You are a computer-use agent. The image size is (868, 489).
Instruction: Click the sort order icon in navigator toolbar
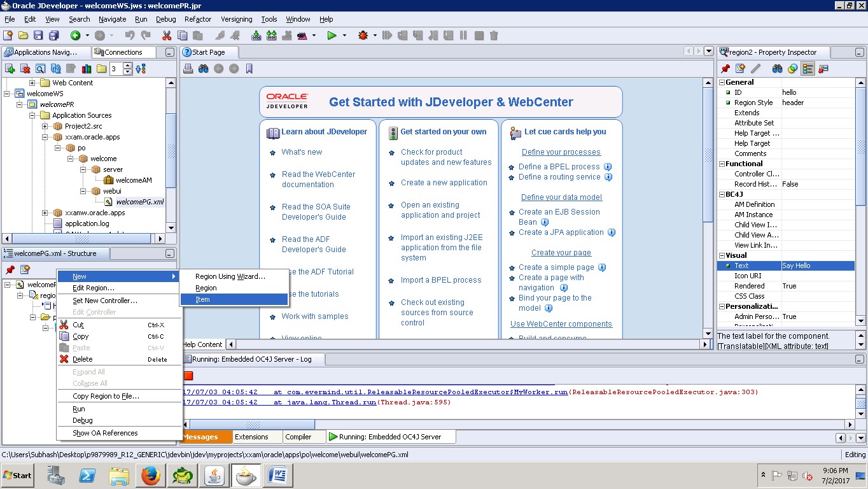141,69
